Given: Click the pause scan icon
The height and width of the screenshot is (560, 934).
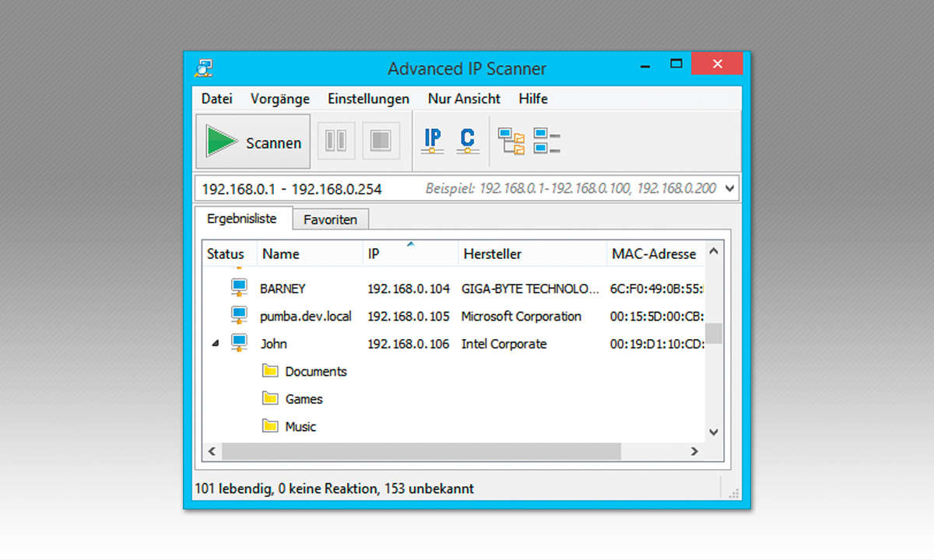Looking at the screenshot, I should coord(336,142).
